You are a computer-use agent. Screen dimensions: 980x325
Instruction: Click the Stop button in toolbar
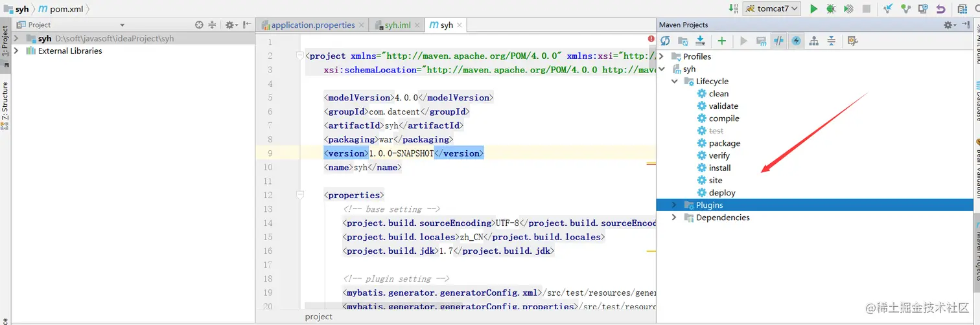point(866,8)
